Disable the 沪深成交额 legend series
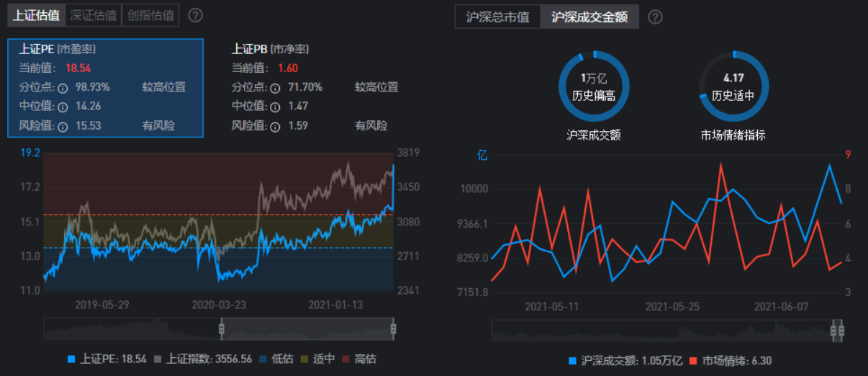This screenshot has width=868, height=376. tap(625, 361)
